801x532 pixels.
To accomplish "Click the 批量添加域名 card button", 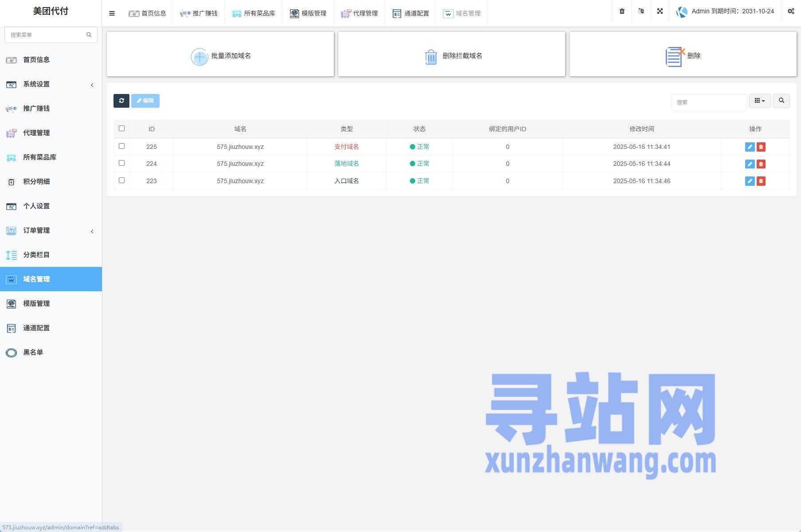I will click(x=220, y=54).
